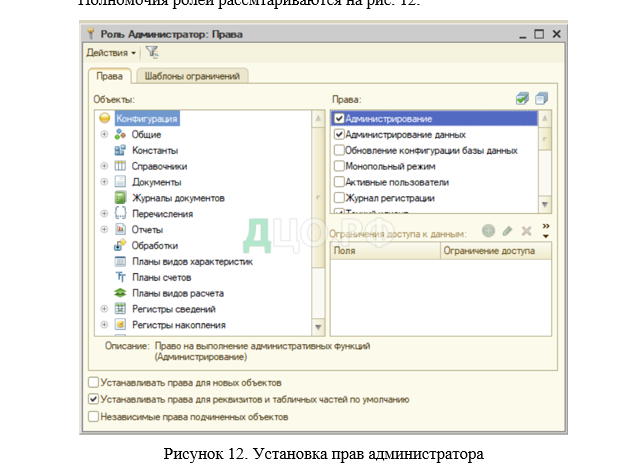Click the Журналы документов icon
Viewport: 637px width, 470px height.
point(120,198)
